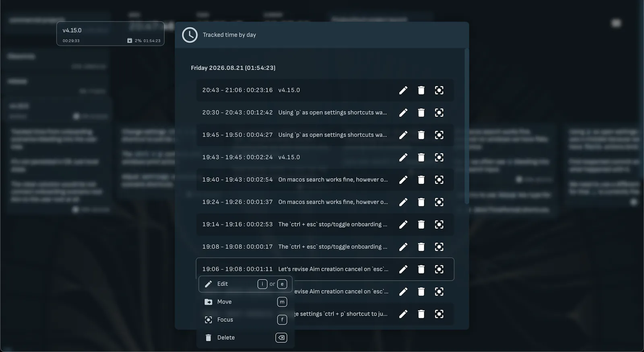Focus on the 19:43 - 19:45 entry
644x352 pixels.
[439, 157]
